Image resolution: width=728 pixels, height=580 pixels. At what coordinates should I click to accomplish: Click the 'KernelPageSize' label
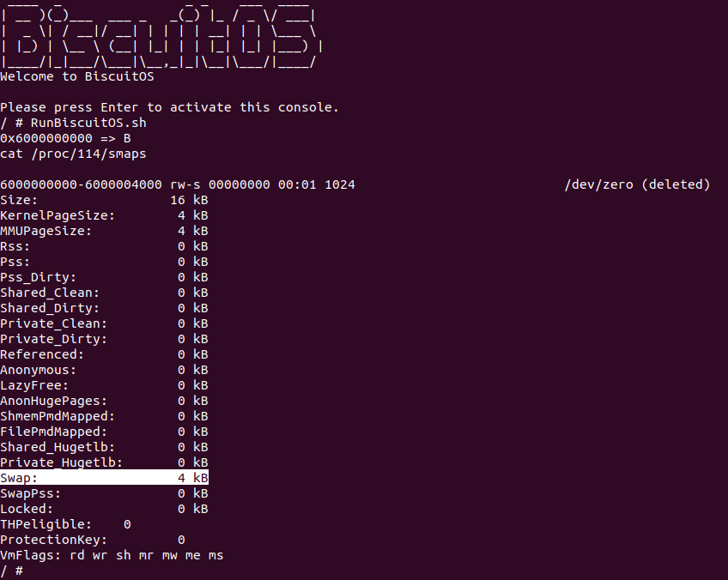[x=58, y=215]
